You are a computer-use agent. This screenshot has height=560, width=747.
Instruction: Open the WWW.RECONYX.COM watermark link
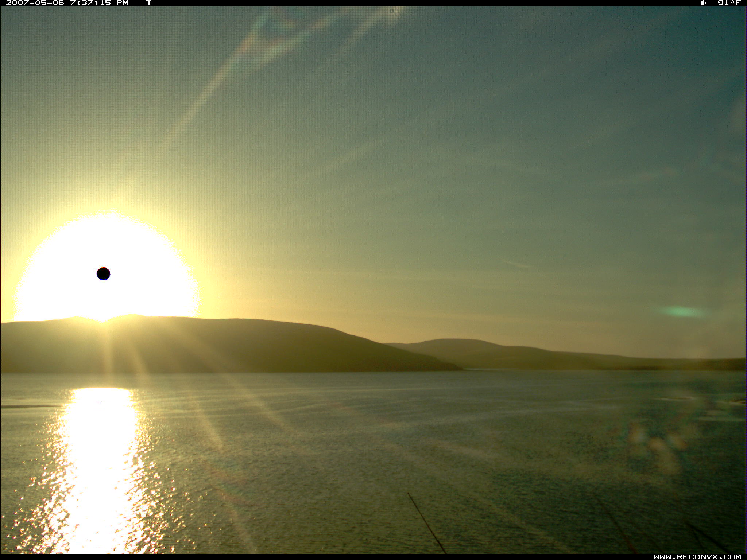pos(697,557)
